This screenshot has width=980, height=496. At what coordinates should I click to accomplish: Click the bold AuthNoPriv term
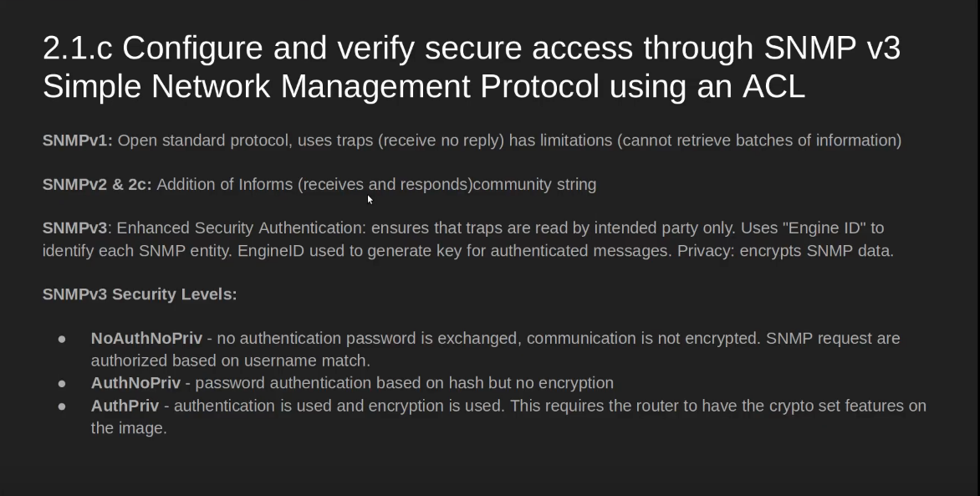[135, 383]
